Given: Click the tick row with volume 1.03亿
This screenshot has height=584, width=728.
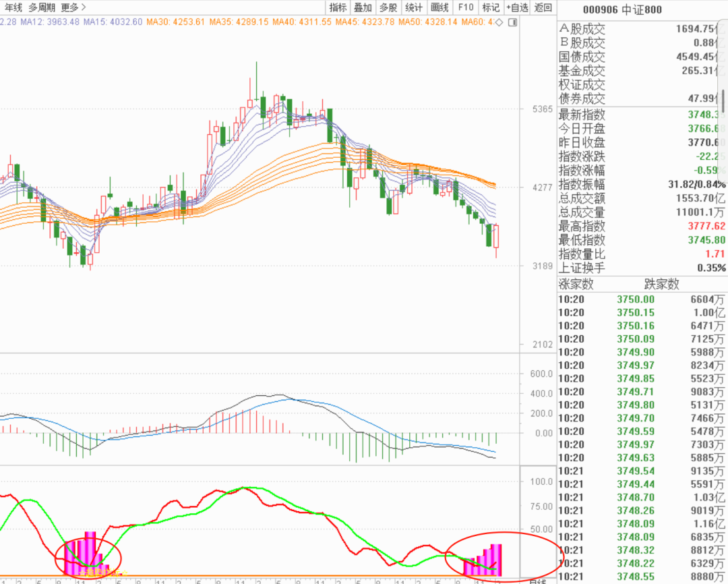Looking at the screenshot, I should tap(642, 497).
